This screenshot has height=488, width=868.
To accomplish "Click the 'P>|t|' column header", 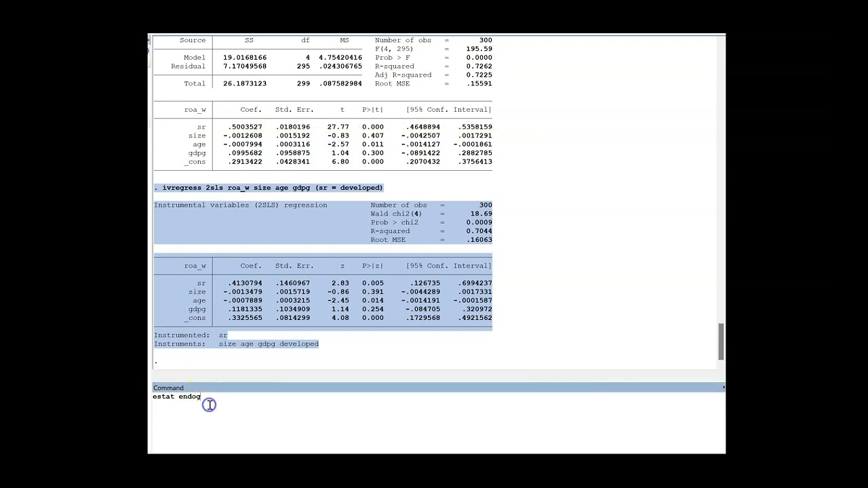I will [373, 110].
